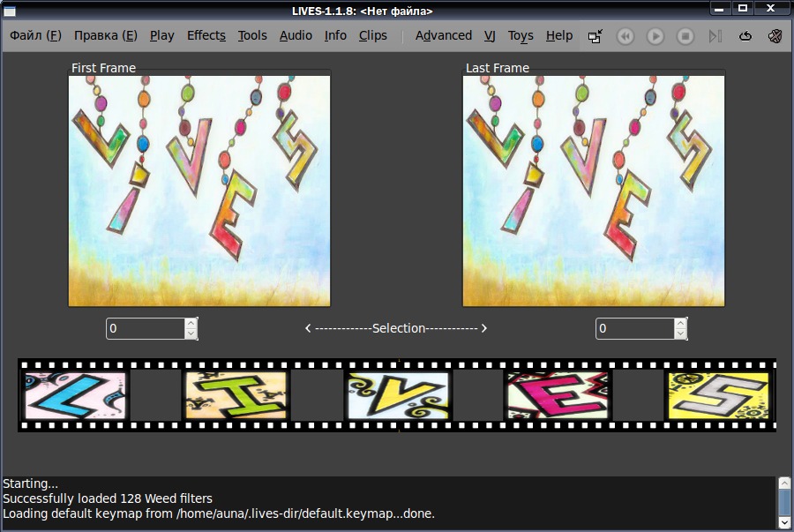Screen dimensions: 794x532
Task: Open the Файл (F) menu
Action: point(35,35)
